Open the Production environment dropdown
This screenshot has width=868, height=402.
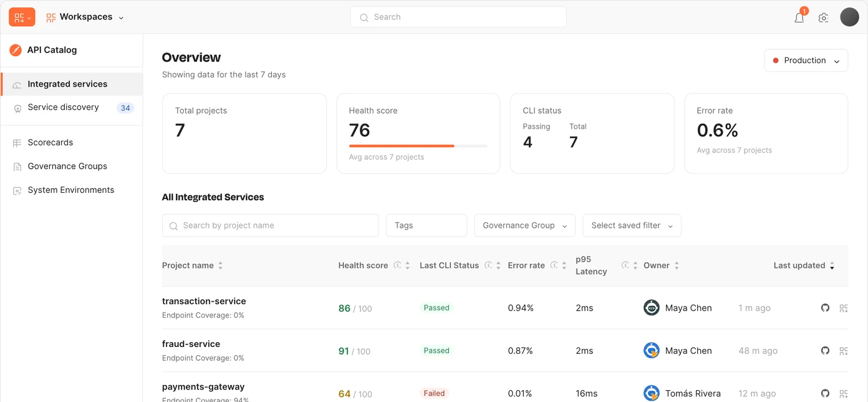pyautogui.click(x=806, y=61)
